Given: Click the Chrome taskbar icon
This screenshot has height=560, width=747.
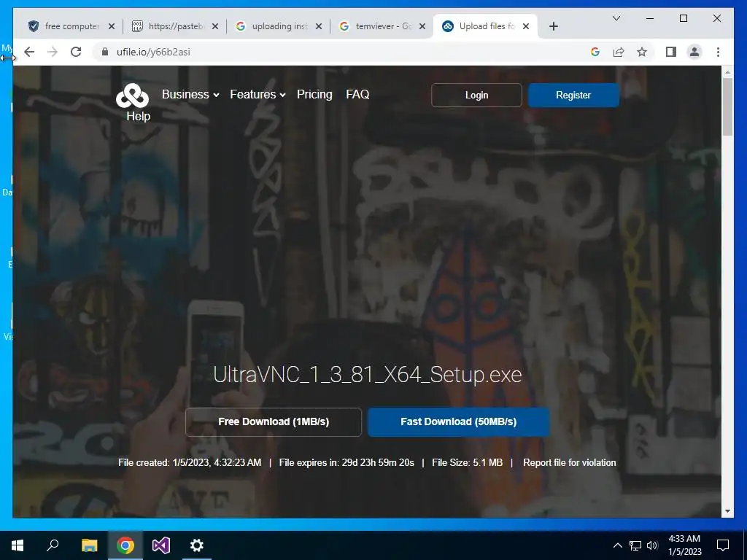Looking at the screenshot, I should pyautogui.click(x=125, y=545).
